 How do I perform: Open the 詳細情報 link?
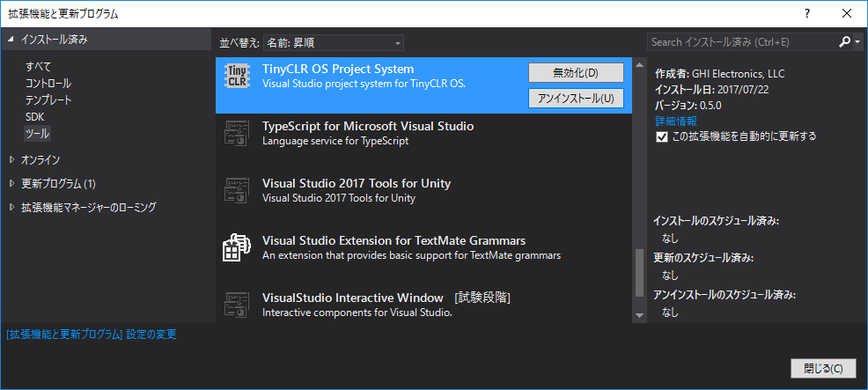point(675,121)
